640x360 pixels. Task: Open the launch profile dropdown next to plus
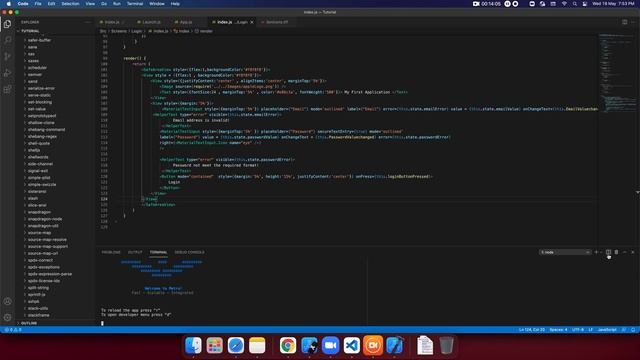(601, 252)
